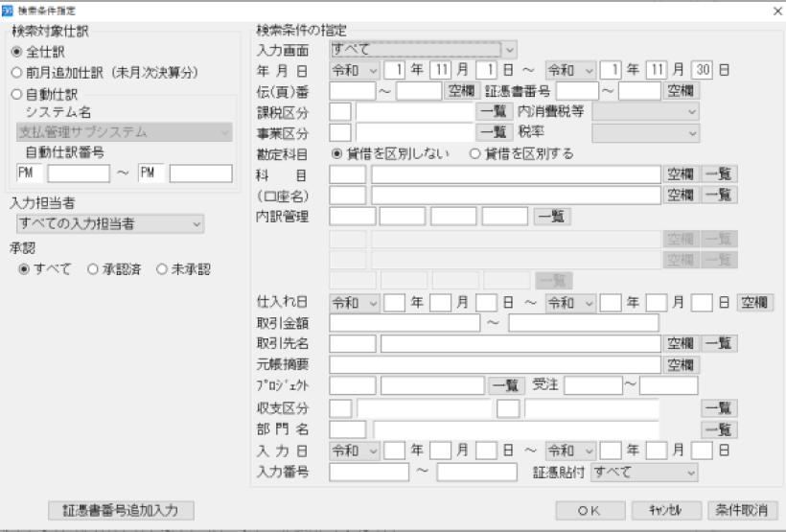Screen dimensions: 786x532
Task: Click 空欄 button for 仕入れ日
Action: point(755,302)
